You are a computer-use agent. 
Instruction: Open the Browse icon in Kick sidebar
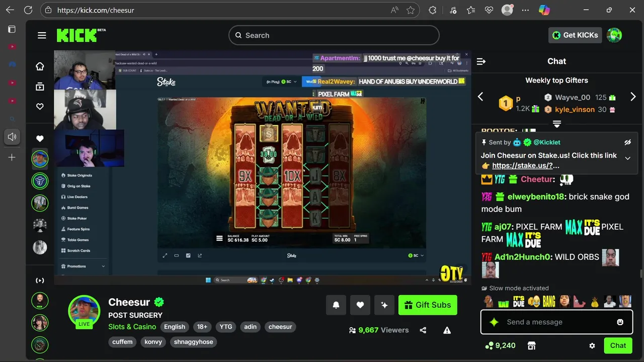click(40, 86)
